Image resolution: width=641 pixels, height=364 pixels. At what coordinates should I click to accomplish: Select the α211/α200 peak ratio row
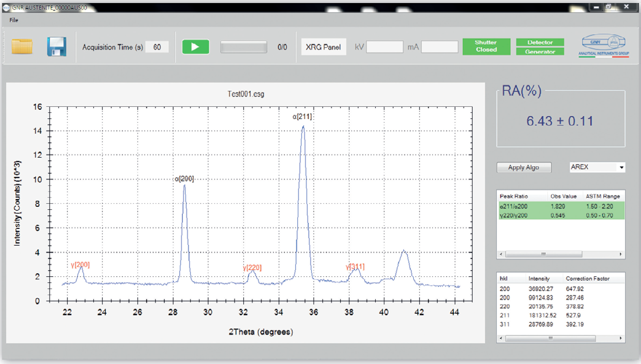click(x=559, y=207)
